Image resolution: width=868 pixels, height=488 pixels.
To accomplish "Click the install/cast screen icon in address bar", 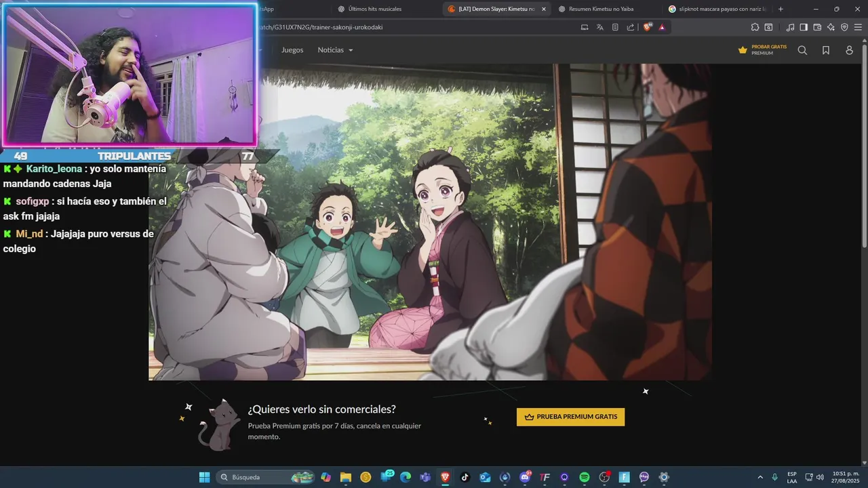I will tap(585, 27).
